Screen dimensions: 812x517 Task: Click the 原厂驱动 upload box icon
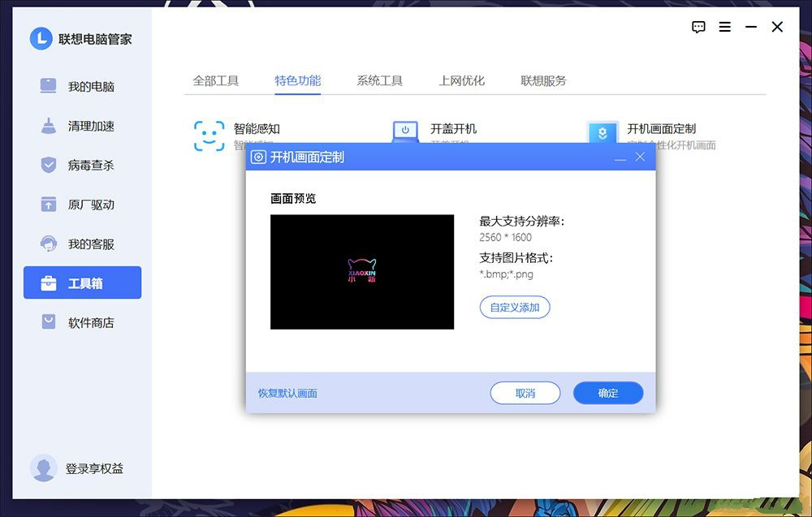click(x=48, y=205)
